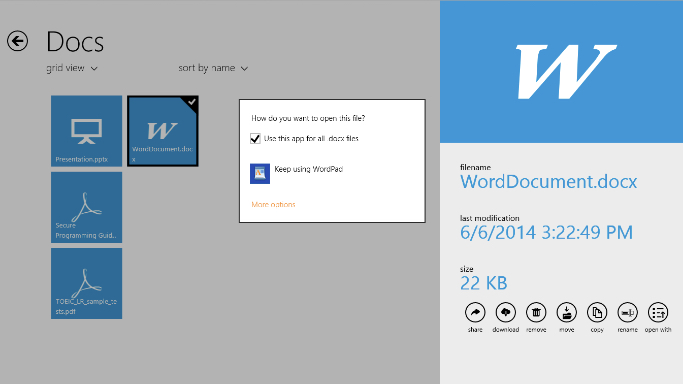
Task: Uncheck the selection mark on WordDocument tile
Action: (x=192, y=102)
